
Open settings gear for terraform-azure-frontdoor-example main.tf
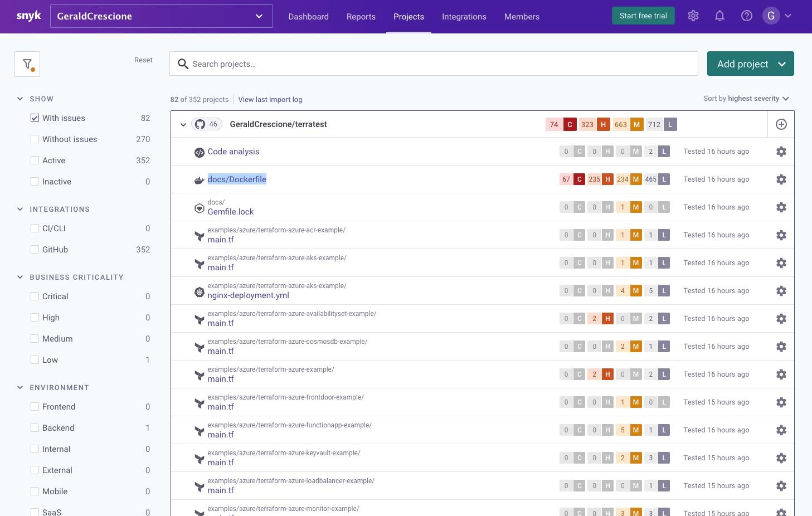tap(781, 402)
